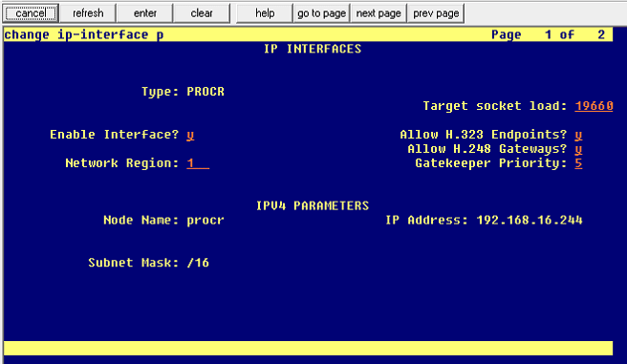This screenshot has width=627, height=364.
Task: Advance with the next page button
Action: pyautogui.click(x=378, y=13)
